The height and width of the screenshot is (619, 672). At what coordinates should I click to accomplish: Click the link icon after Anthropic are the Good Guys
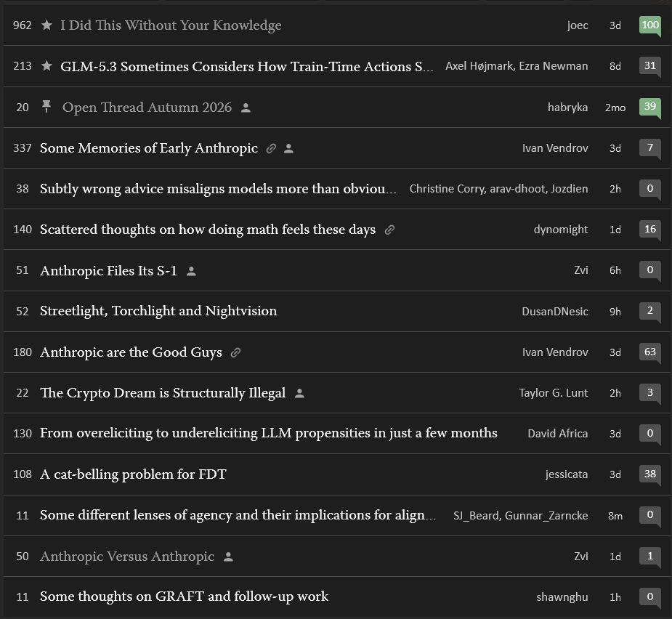(x=235, y=352)
